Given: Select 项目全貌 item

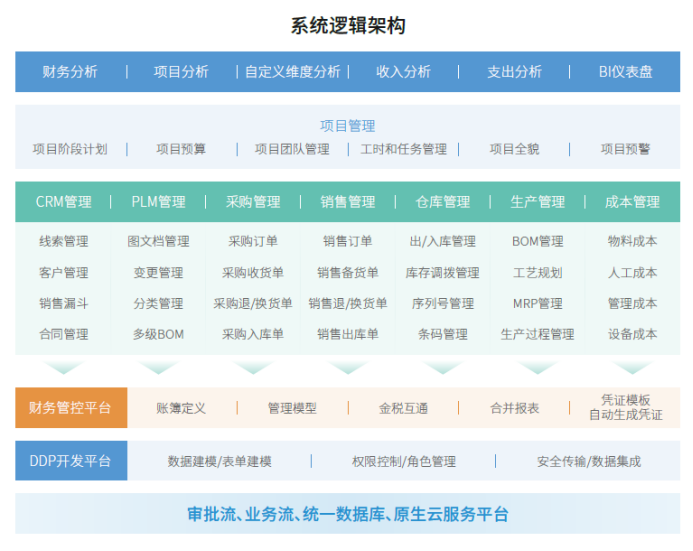Looking at the screenshot, I should [x=514, y=149].
